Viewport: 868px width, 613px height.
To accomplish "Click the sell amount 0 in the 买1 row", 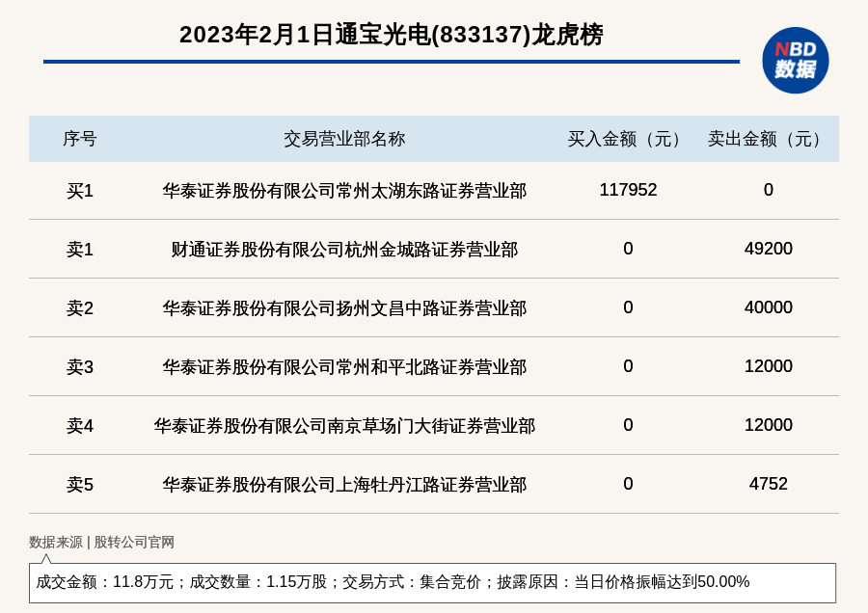I will pos(769,190).
